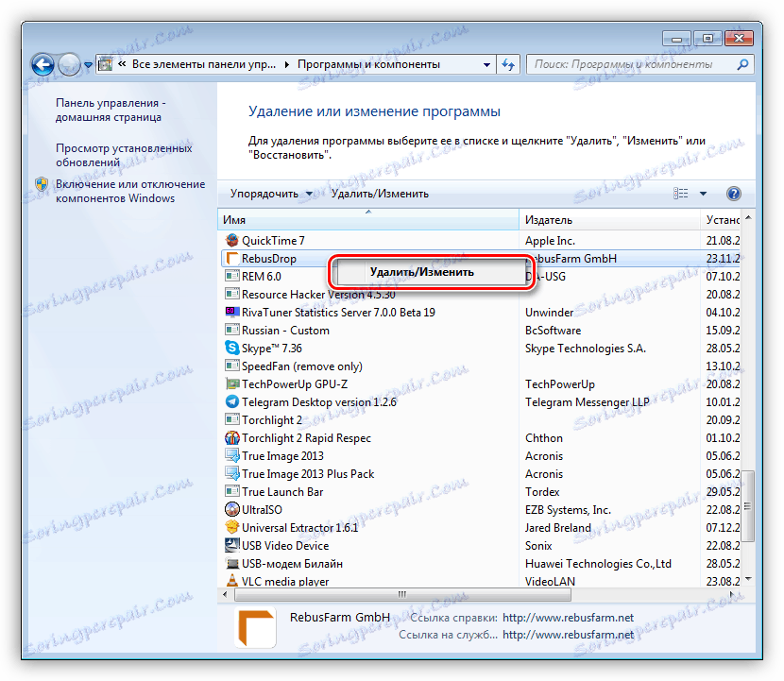The height and width of the screenshot is (681, 784).
Task: Click the horizontal scrollbar thumb
Action: pyautogui.click(x=402, y=594)
